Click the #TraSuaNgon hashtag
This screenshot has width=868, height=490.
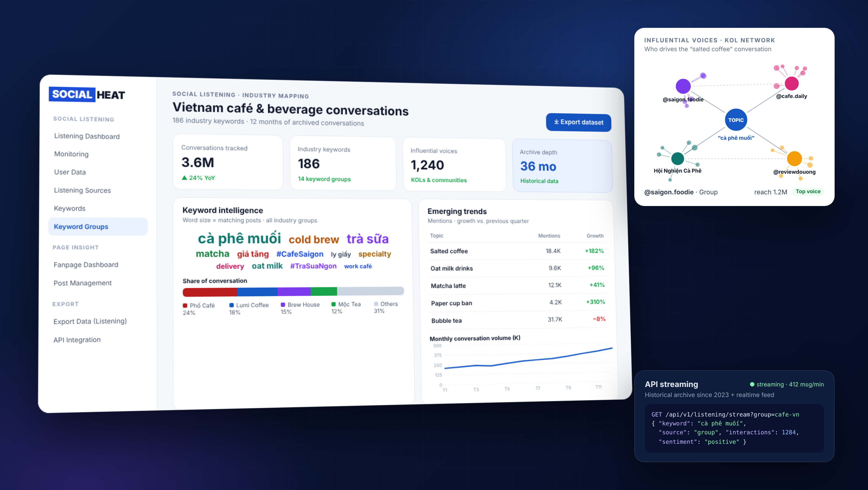tap(313, 266)
